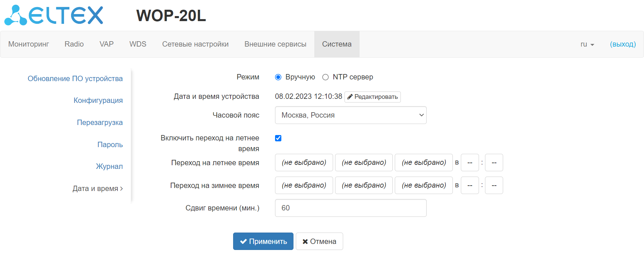Click the cross icon on Отмена
The width and height of the screenshot is (644, 255).
305,242
